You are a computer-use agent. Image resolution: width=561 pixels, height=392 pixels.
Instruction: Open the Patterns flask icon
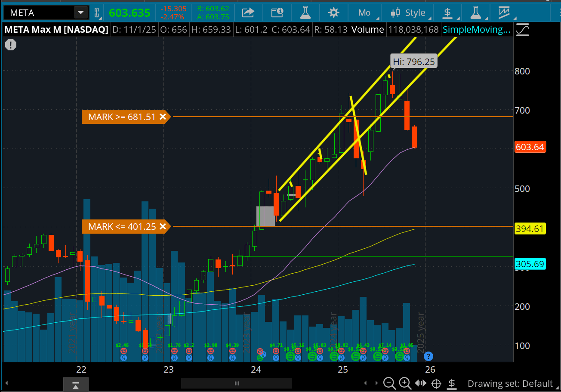click(475, 12)
